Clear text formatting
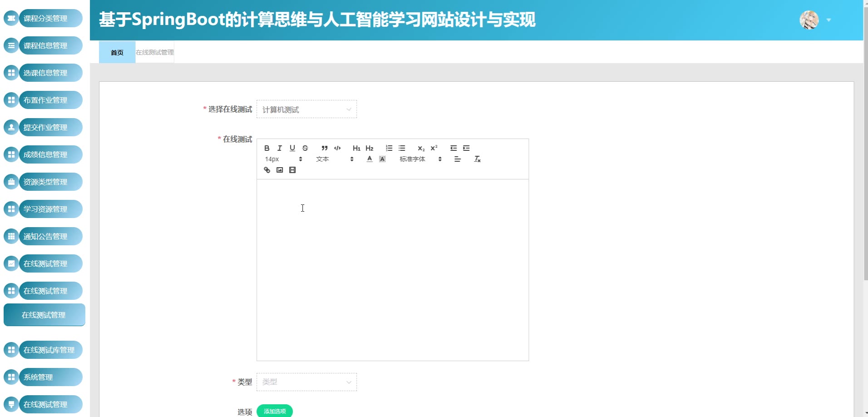The image size is (868, 417). [x=477, y=159]
